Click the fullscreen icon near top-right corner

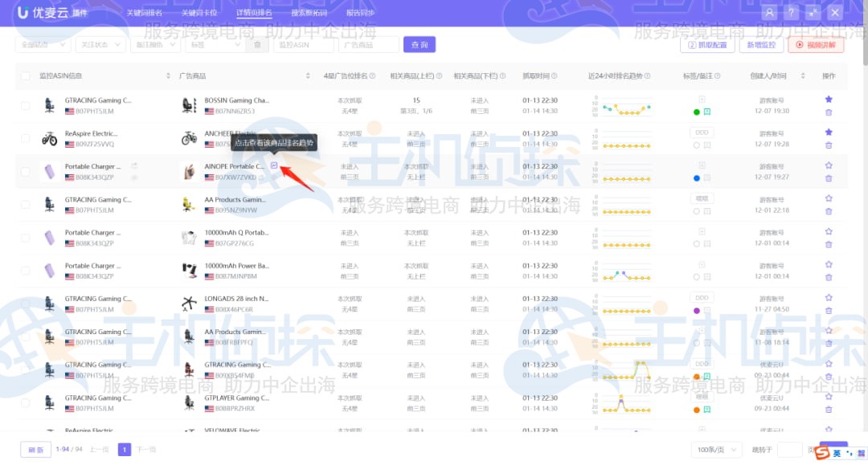(x=812, y=12)
